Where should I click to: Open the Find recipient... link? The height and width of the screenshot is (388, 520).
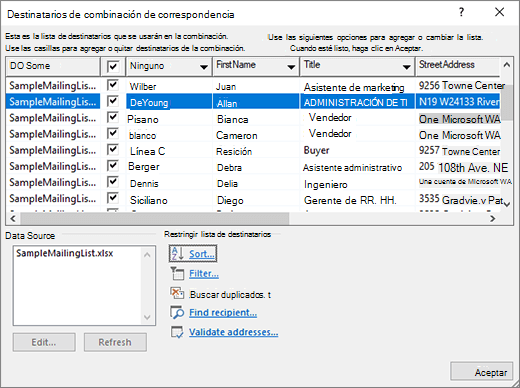(x=223, y=313)
